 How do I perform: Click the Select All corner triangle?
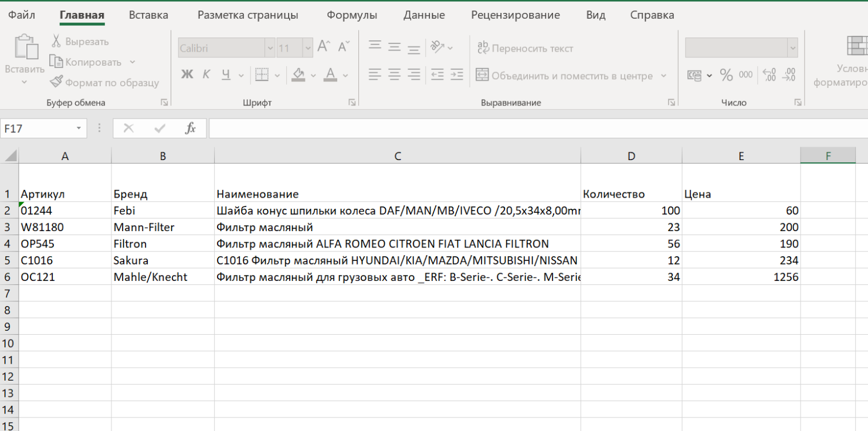pyautogui.click(x=9, y=155)
